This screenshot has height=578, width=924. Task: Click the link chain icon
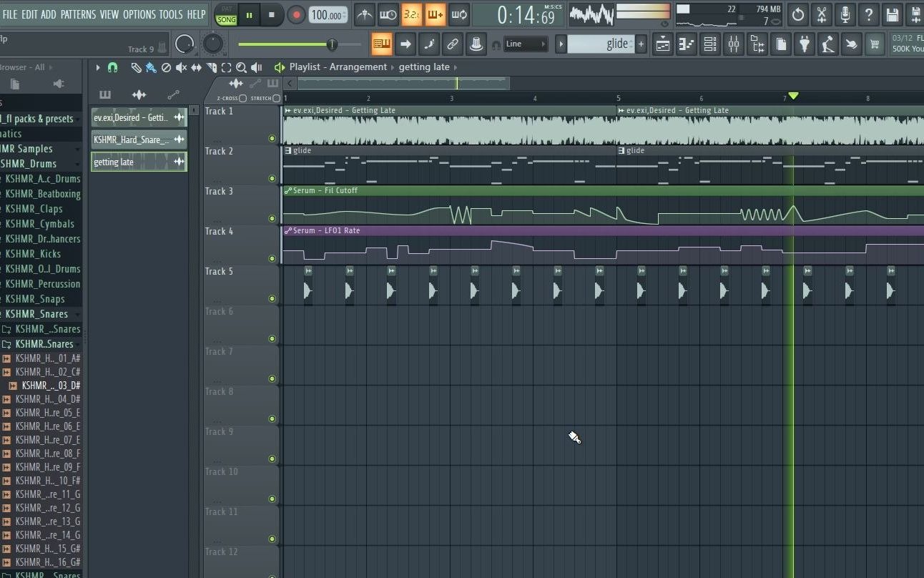point(453,44)
